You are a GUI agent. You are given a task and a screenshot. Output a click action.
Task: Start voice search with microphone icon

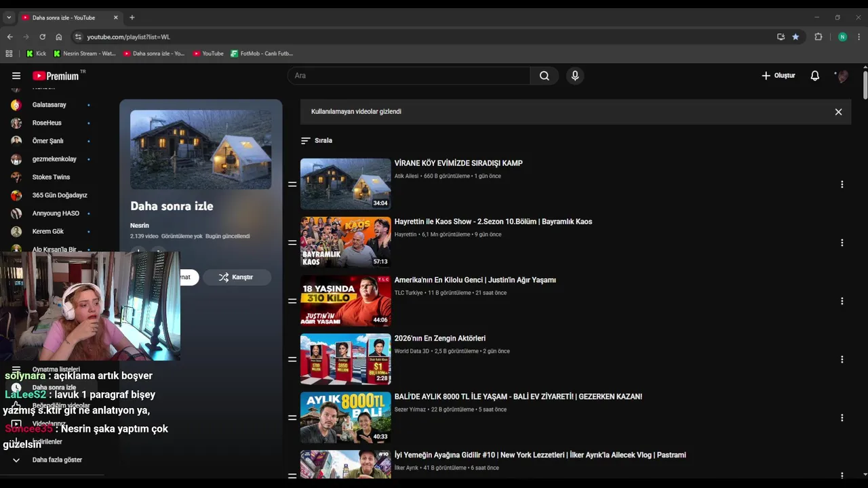pos(575,76)
